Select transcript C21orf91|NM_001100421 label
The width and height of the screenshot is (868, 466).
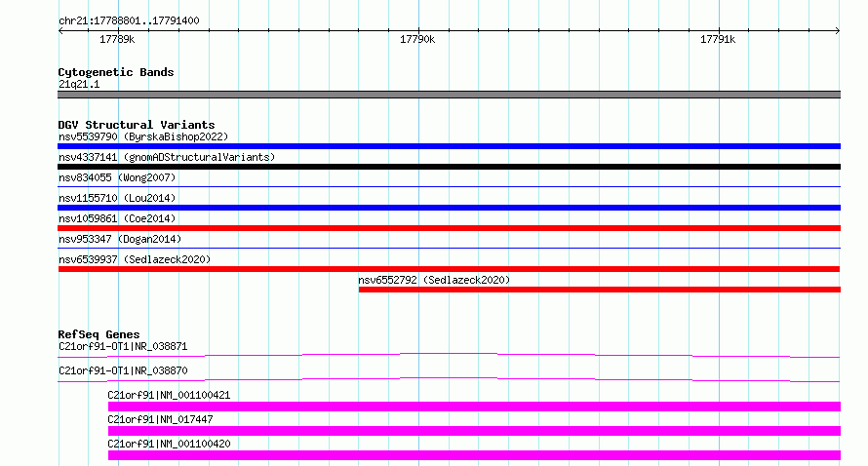pyautogui.click(x=169, y=395)
